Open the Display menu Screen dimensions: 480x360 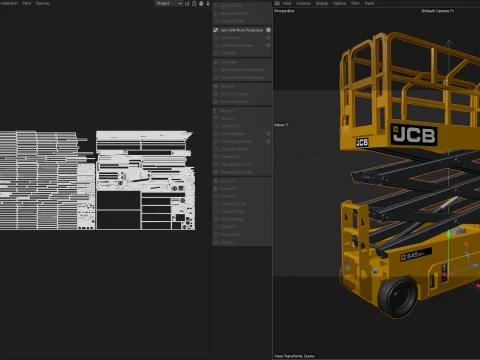pyautogui.click(x=322, y=3)
